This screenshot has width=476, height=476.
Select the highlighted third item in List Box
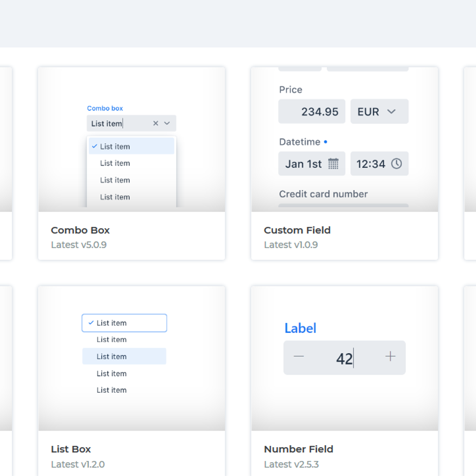click(x=124, y=356)
